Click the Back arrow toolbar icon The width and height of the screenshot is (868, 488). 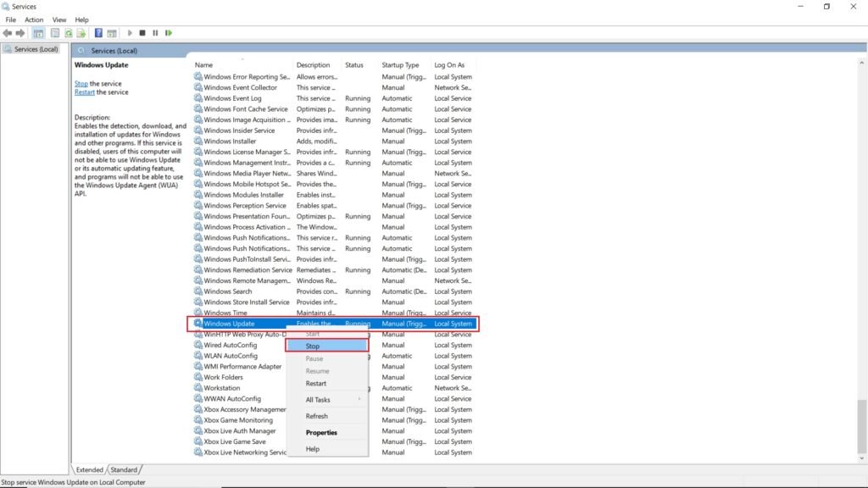[x=7, y=33]
